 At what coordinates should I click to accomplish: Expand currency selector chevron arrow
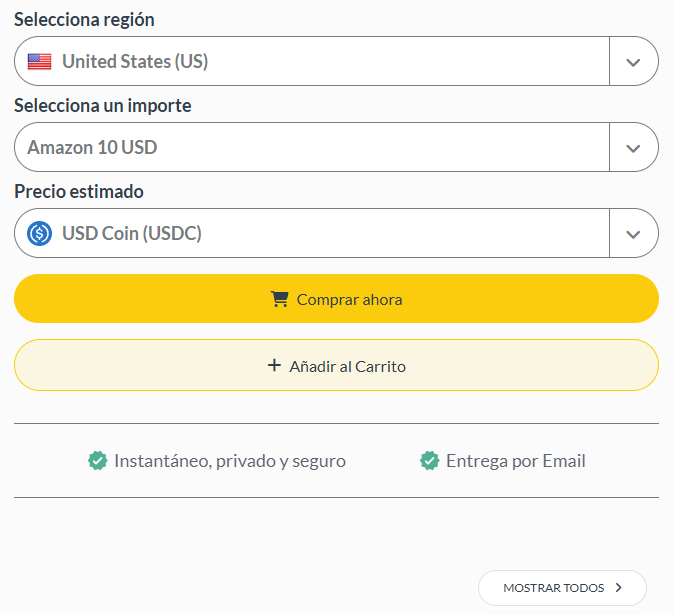(633, 234)
